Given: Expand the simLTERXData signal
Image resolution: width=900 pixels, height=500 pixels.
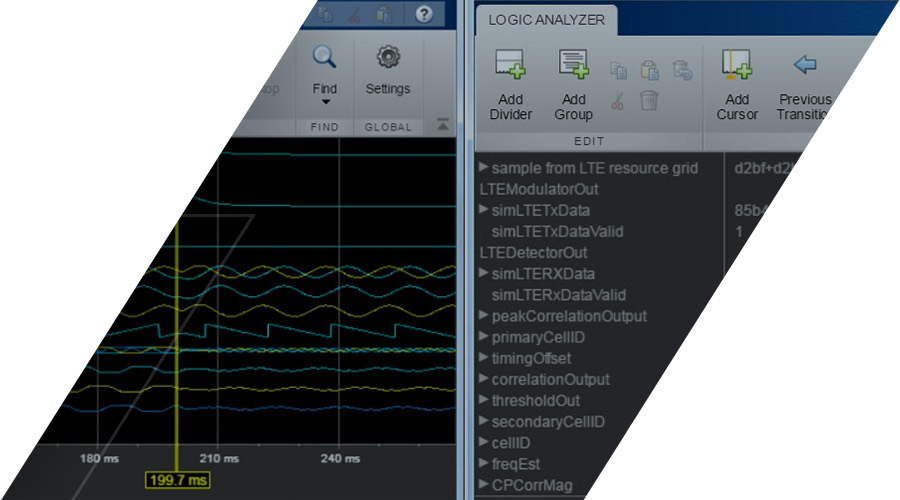Looking at the screenshot, I should 484,273.
